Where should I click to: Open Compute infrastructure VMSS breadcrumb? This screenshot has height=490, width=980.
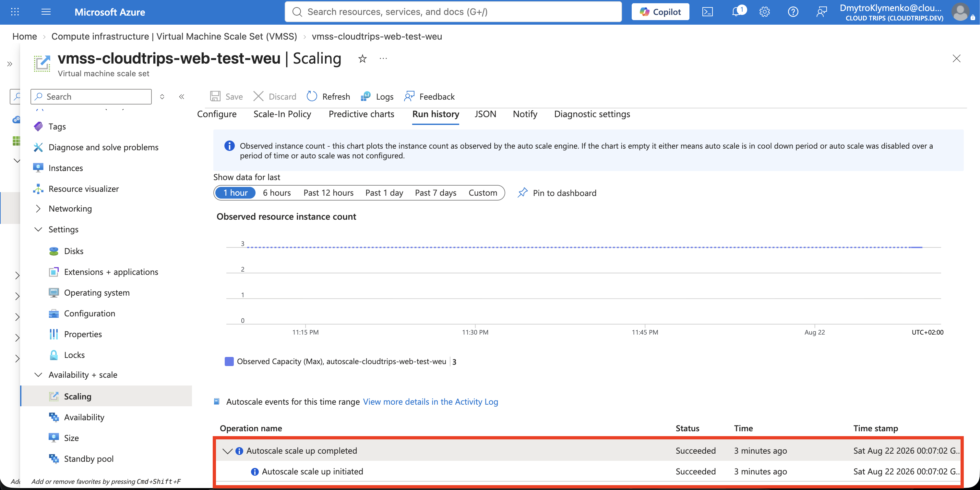pos(174,37)
